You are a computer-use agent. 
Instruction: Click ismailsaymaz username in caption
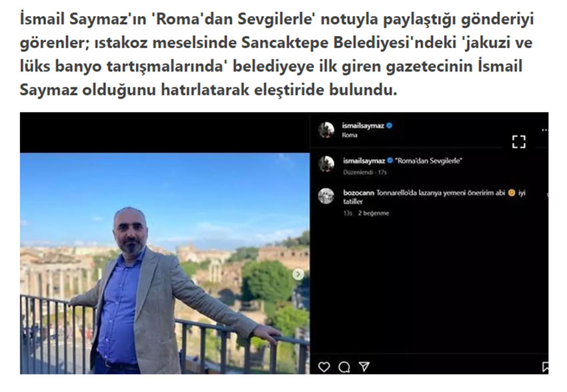point(364,161)
